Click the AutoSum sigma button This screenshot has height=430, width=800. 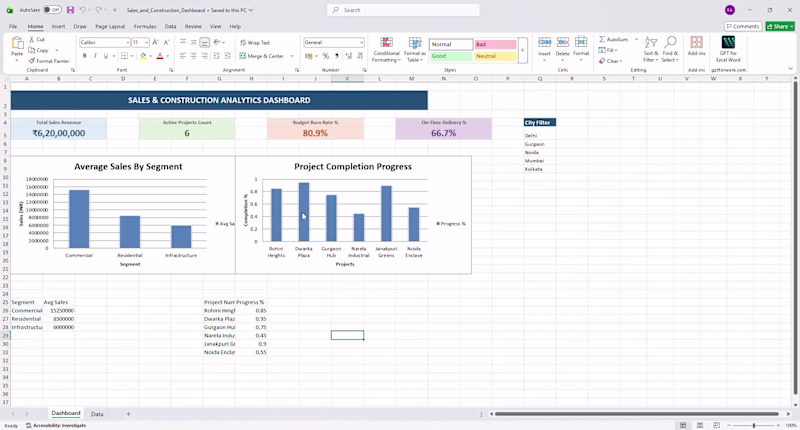(x=613, y=39)
